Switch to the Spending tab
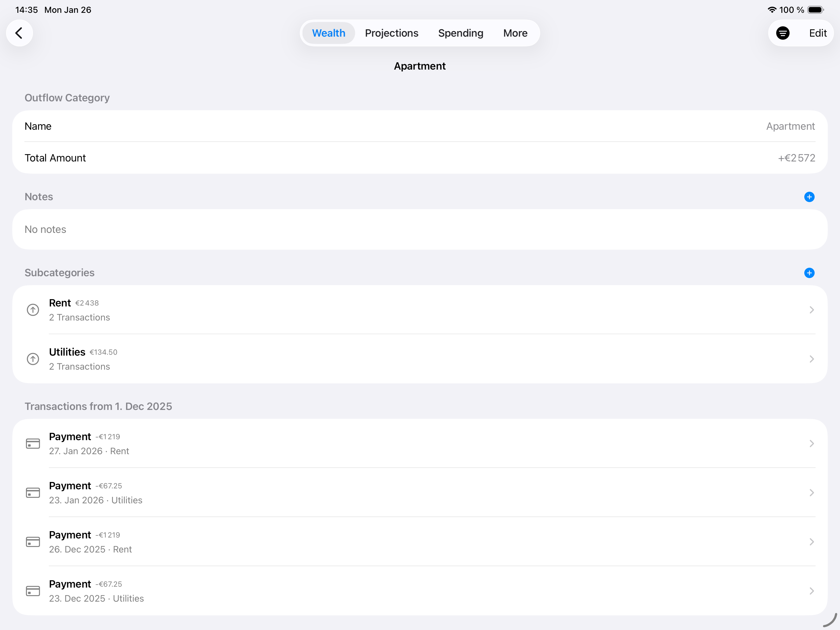Image resolution: width=840 pixels, height=630 pixels. pyautogui.click(x=461, y=33)
